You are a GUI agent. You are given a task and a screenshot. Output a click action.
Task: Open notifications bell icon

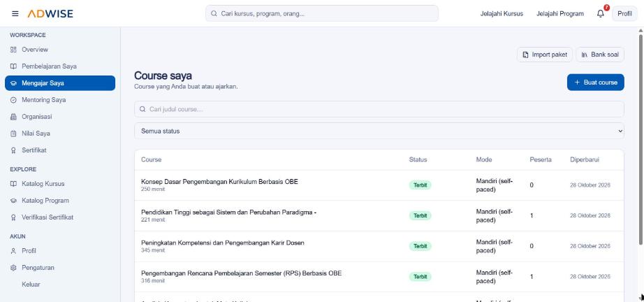pos(601,13)
